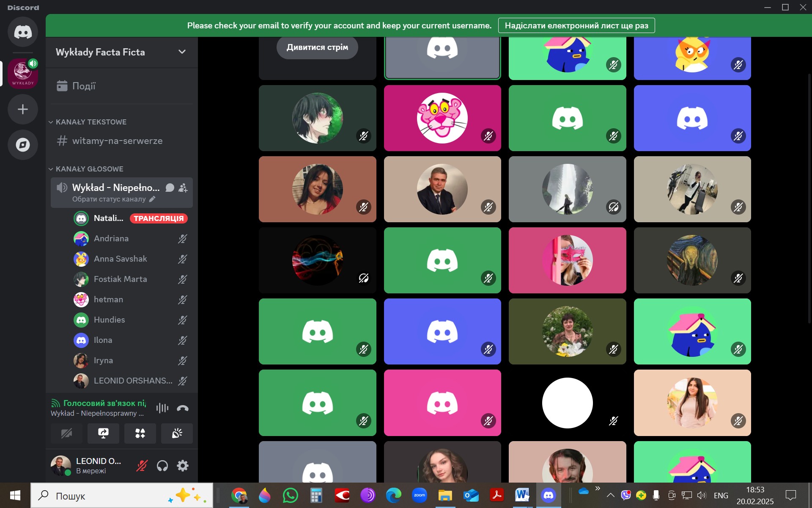The image size is (812, 508).
Task: Expand Wykłady Facta Ficta server menu
Action: pyautogui.click(x=182, y=52)
